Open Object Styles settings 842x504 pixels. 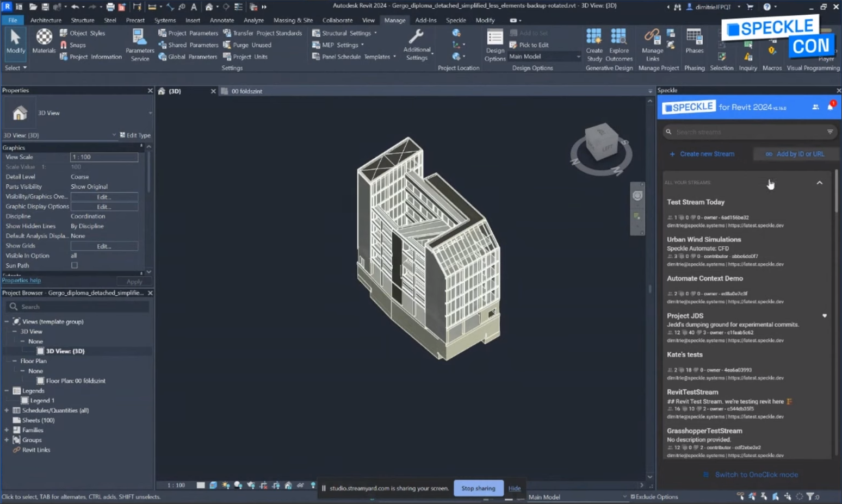point(82,33)
